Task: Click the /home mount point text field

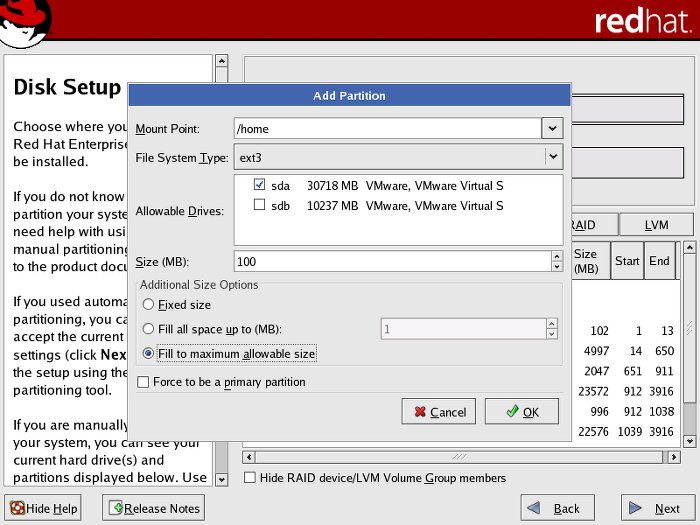Action: (x=388, y=129)
